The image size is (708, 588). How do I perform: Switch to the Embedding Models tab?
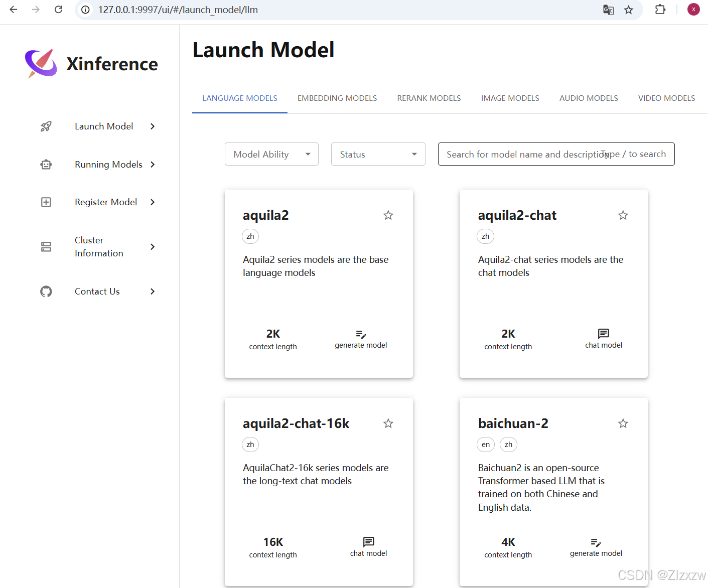337,98
